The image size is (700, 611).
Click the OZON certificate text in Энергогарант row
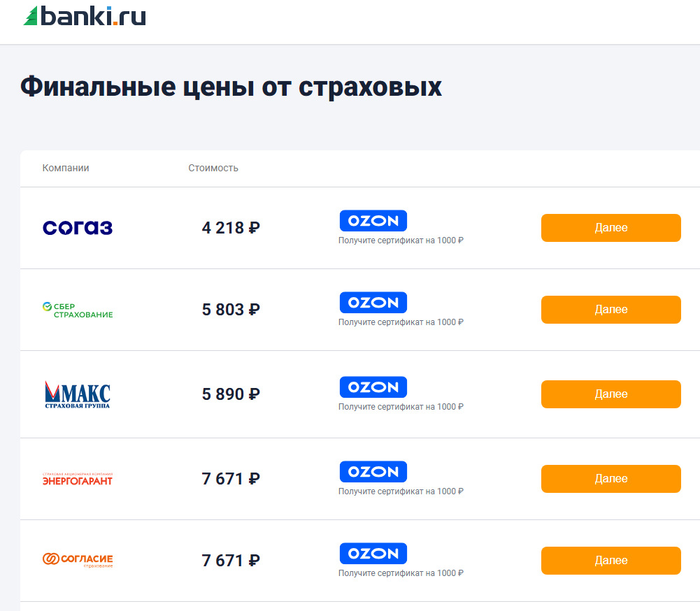coord(401,491)
